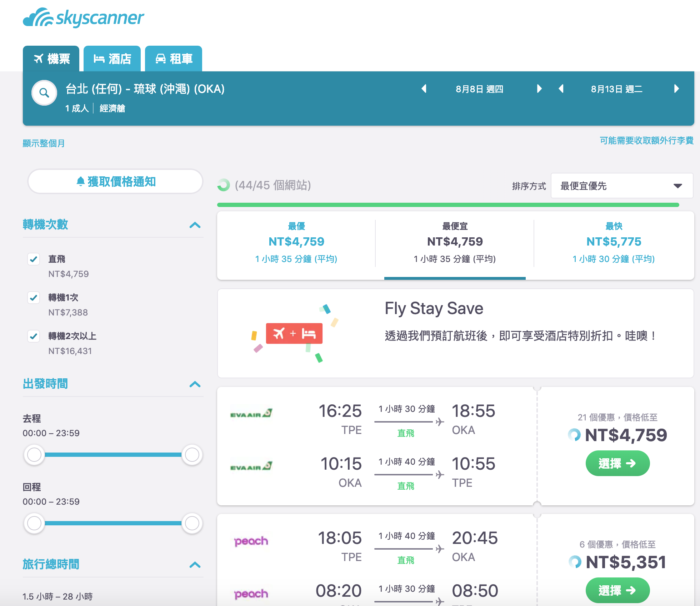Click the Peach logo for 08:20 flight
Viewport: 700px width, 606px height.
[251, 594]
